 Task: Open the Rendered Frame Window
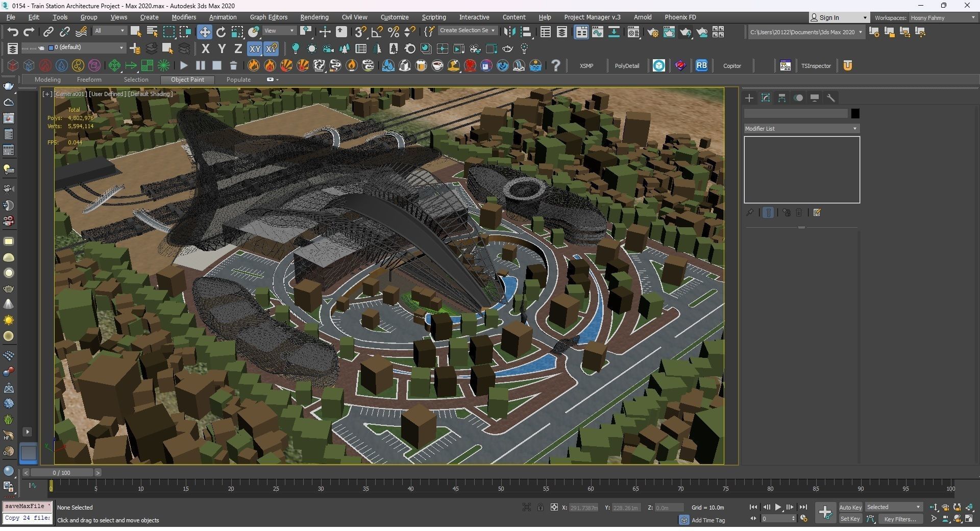click(x=669, y=32)
